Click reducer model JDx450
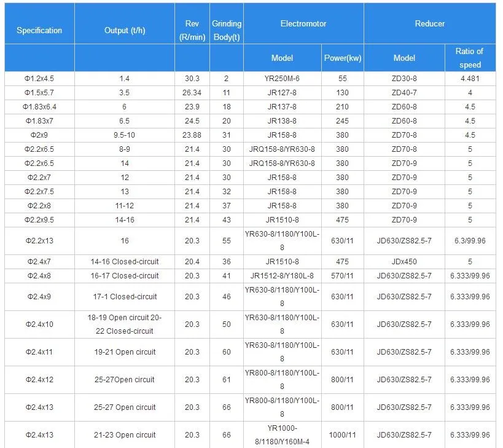This screenshot has height=448, width=503. coord(404,262)
